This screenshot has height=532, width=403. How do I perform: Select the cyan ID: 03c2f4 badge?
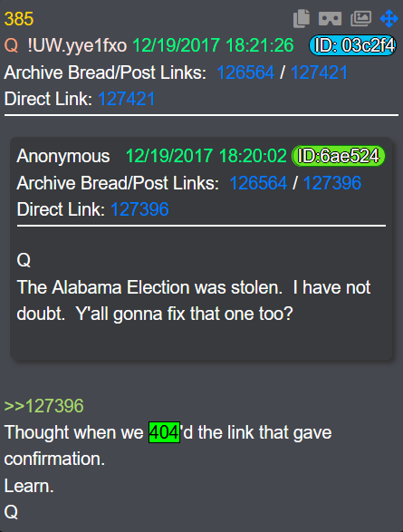pos(352,45)
